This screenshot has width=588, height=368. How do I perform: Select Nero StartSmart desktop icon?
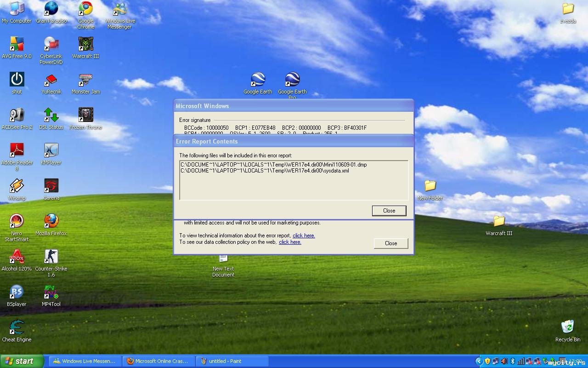(17, 227)
